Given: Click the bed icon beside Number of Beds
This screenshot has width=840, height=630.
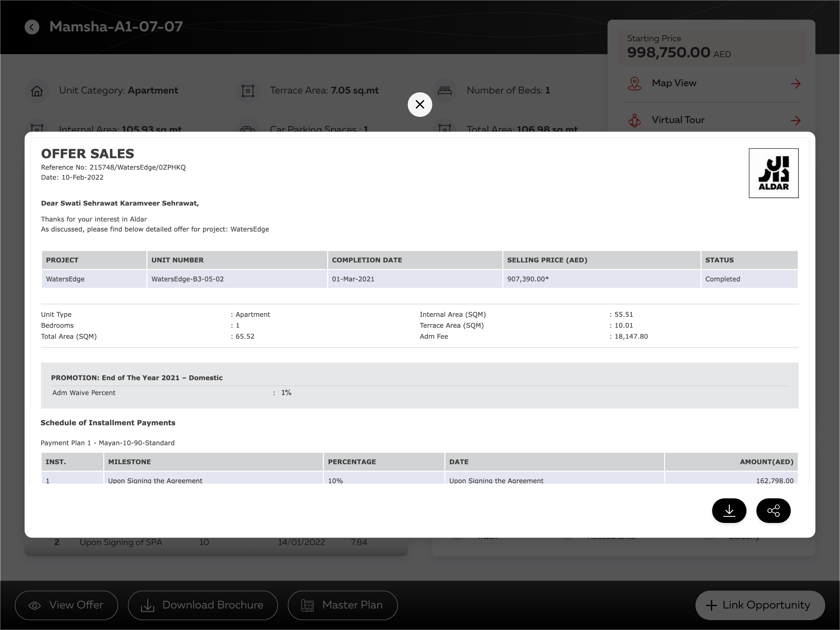Looking at the screenshot, I should pyautogui.click(x=444, y=91).
